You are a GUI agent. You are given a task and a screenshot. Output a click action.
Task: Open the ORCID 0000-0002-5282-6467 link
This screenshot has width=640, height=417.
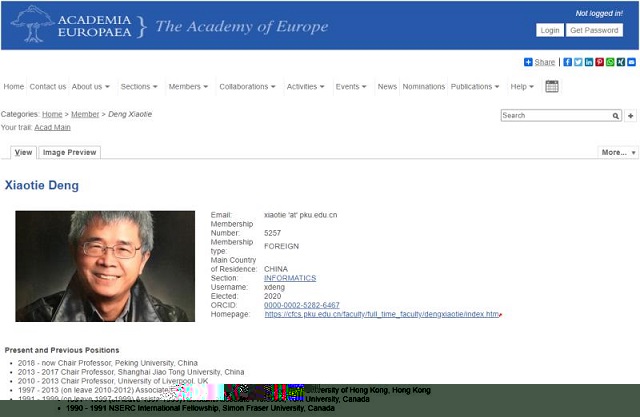(x=301, y=305)
